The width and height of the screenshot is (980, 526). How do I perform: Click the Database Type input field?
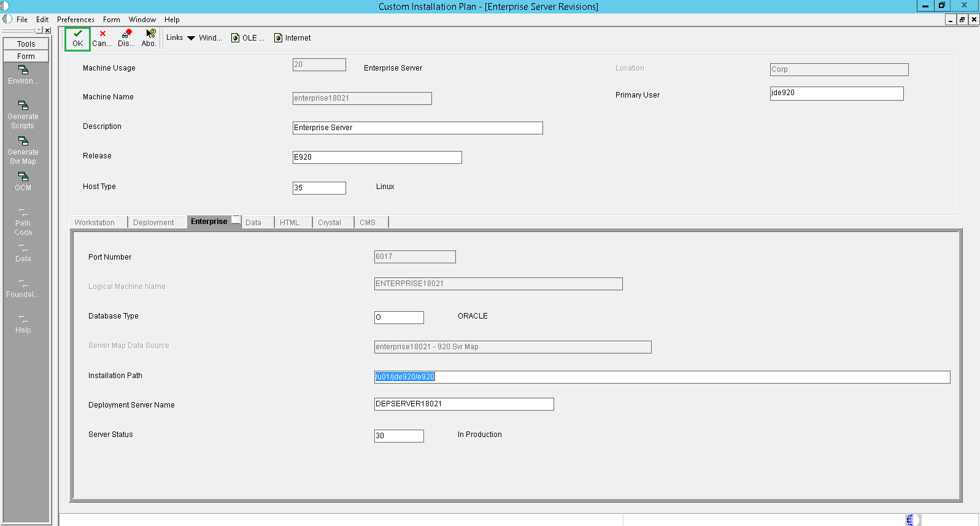click(x=399, y=317)
